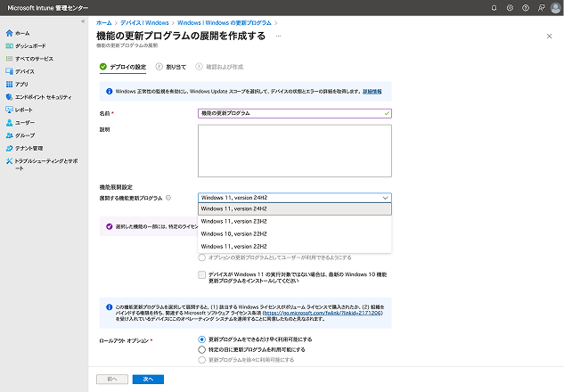Click the 前へ button

click(x=112, y=379)
